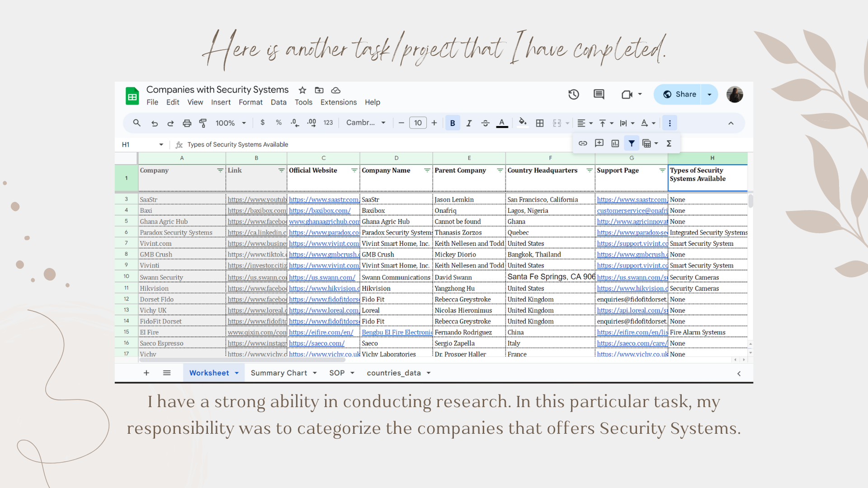868x488 pixels.
Task: Open the comments panel icon
Action: pos(599,94)
